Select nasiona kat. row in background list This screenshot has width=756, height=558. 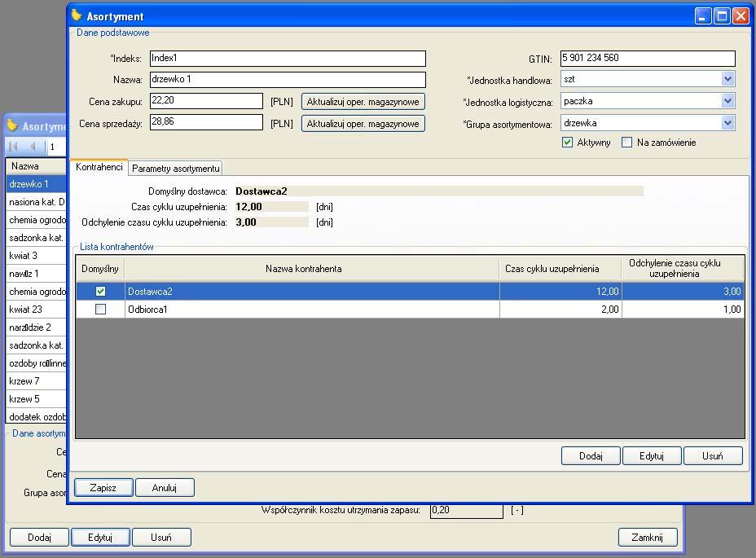[x=37, y=202]
